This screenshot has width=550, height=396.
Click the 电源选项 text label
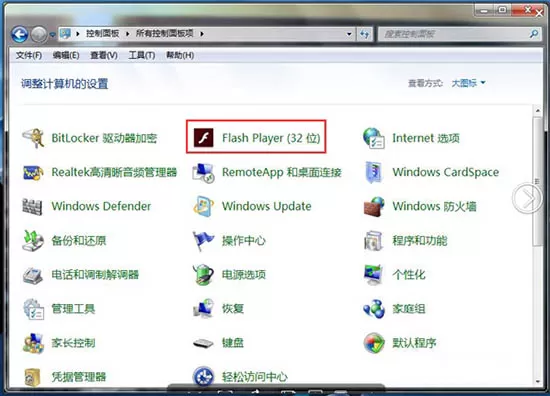pyautogui.click(x=244, y=275)
